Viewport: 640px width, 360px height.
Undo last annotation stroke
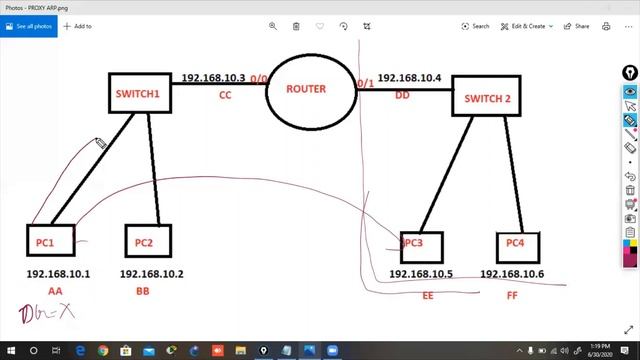point(630,176)
